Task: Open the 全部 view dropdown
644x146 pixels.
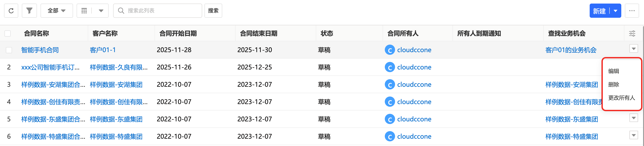Action: tap(57, 11)
